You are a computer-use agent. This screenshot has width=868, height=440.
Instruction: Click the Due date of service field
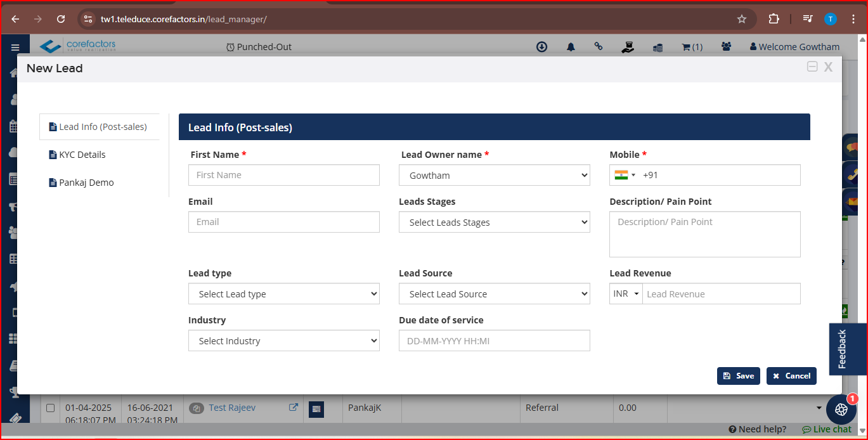495,341
